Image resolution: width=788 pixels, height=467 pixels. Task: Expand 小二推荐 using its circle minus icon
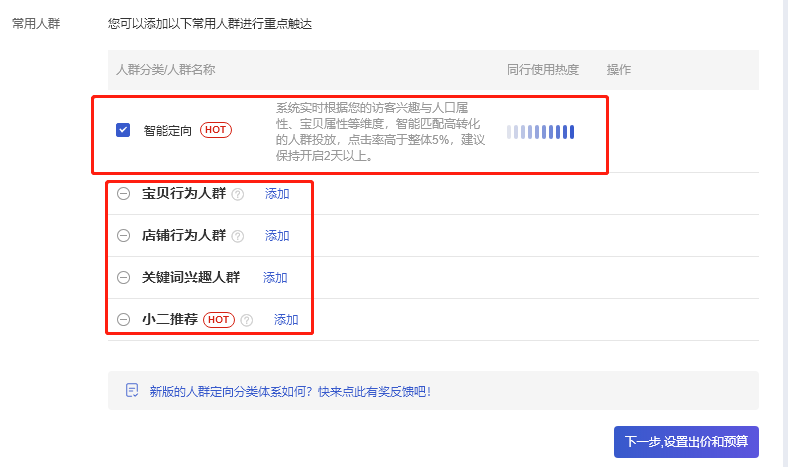124,320
